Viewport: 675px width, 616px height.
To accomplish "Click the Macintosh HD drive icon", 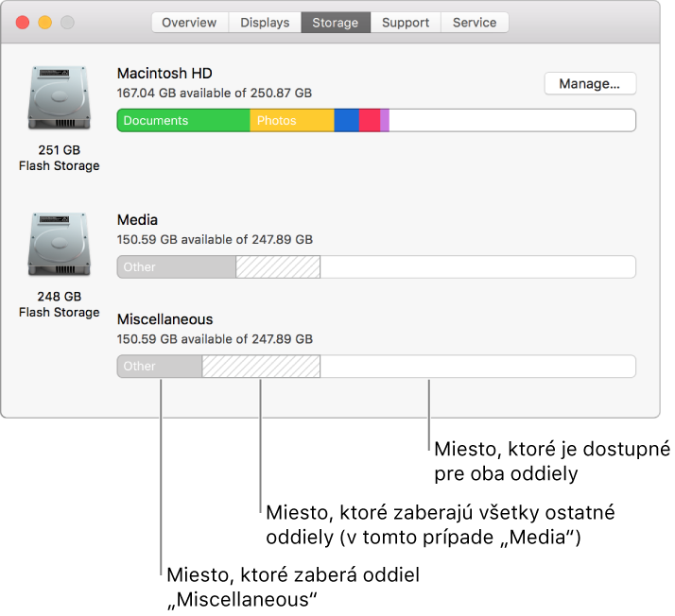I will point(60,97).
